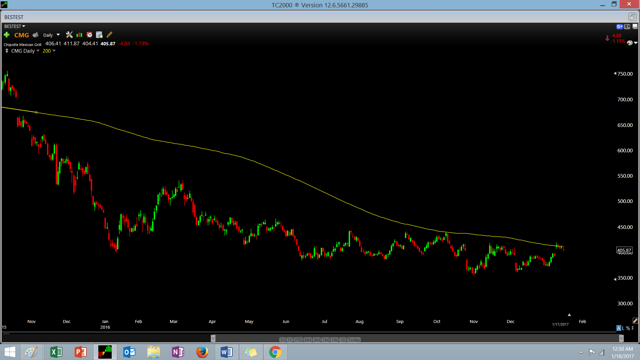Click the green plus add icon

[7, 35]
